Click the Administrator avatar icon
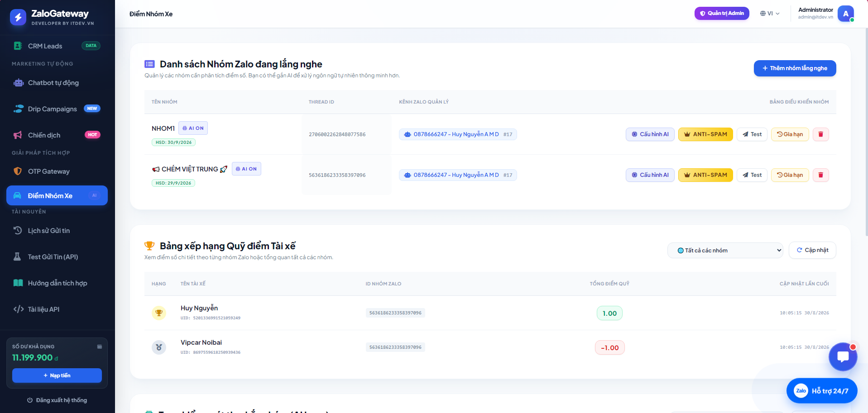The image size is (868, 413). 846,14
